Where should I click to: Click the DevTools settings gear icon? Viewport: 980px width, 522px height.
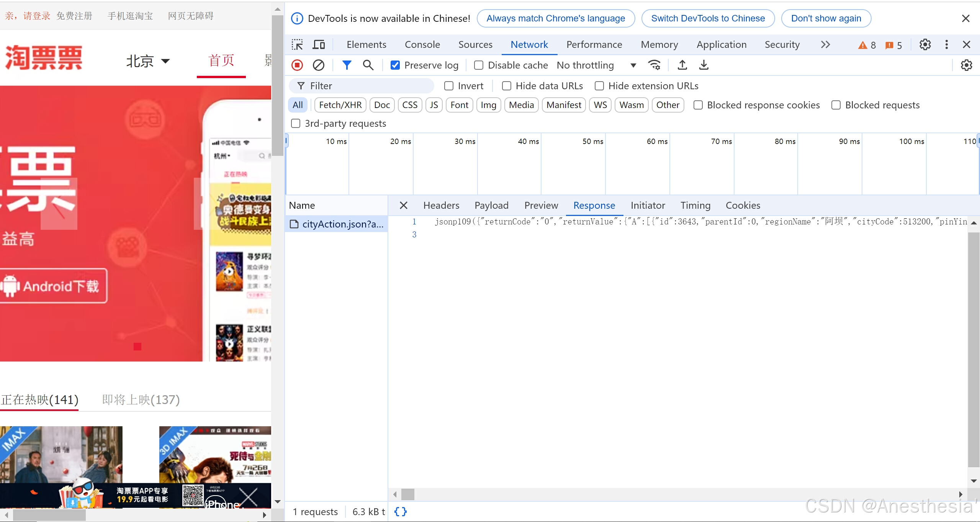click(925, 44)
